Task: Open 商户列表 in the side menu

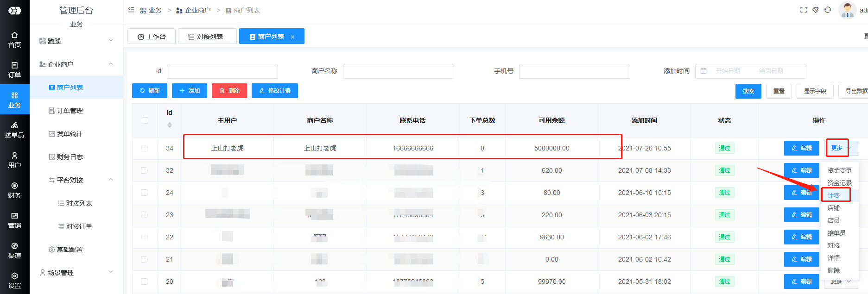Action: tap(76, 87)
